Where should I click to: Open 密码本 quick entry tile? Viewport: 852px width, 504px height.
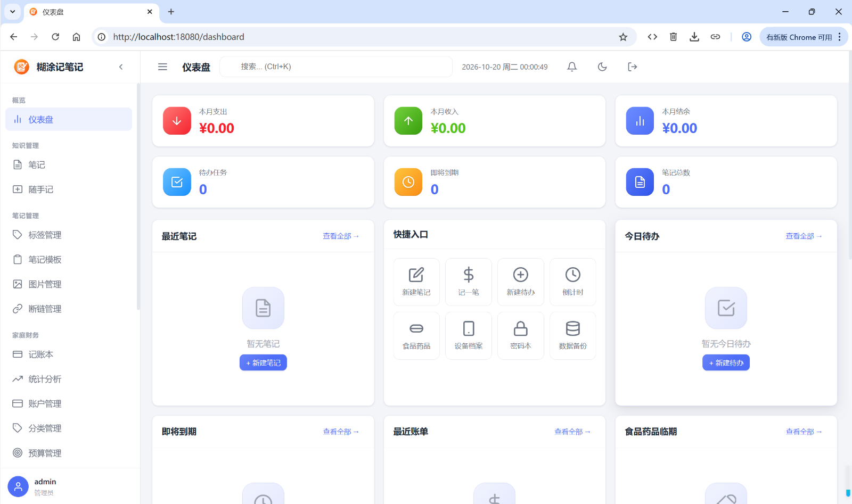(x=521, y=336)
